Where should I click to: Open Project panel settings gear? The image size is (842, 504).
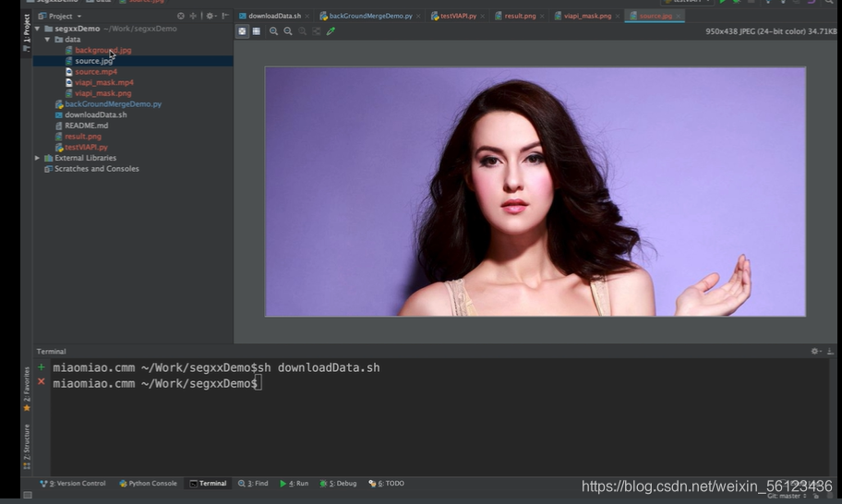210,16
